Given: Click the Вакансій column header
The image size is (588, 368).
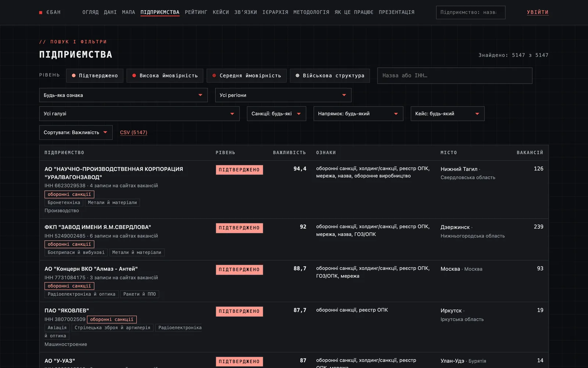Looking at the screenshot, I should pyautogui.click(x=530, y=153).
